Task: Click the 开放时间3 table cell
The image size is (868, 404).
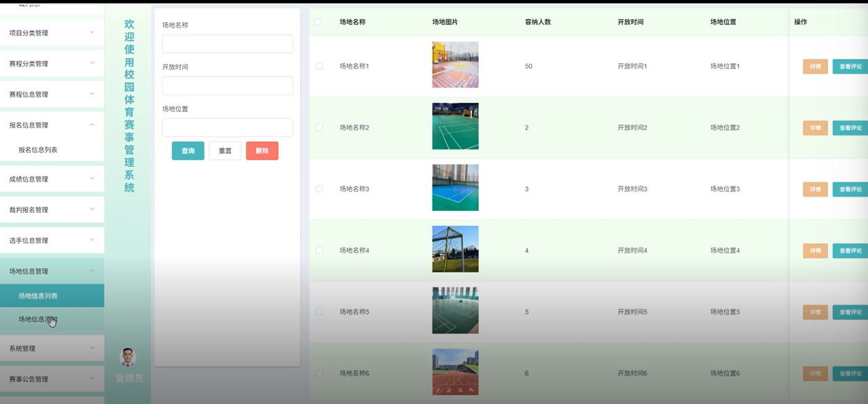Action: pos(632,189)
